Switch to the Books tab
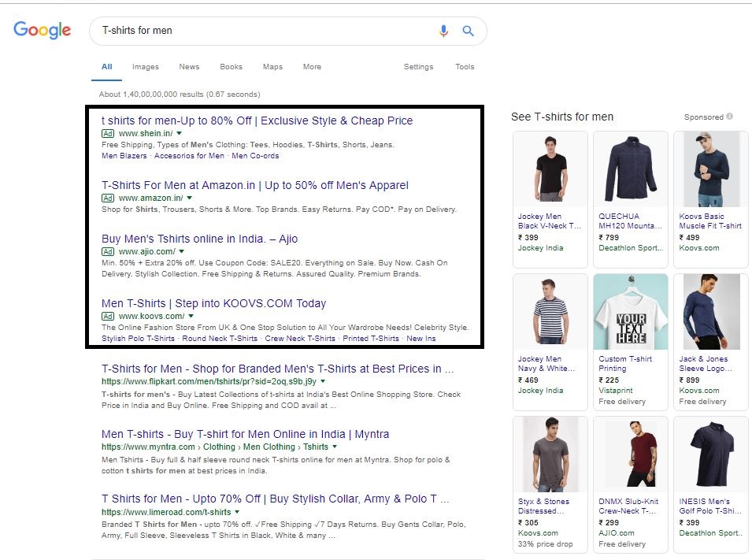The width and height of the screenshot is (752, 560). pos(232,67)
